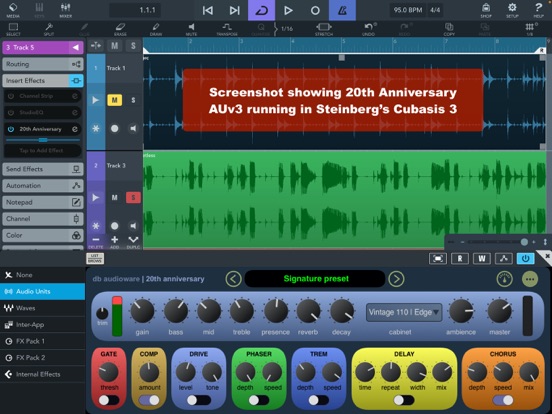Open the Shop icon
The width and height of the screenshot is (552, 414).
(486, 10)
